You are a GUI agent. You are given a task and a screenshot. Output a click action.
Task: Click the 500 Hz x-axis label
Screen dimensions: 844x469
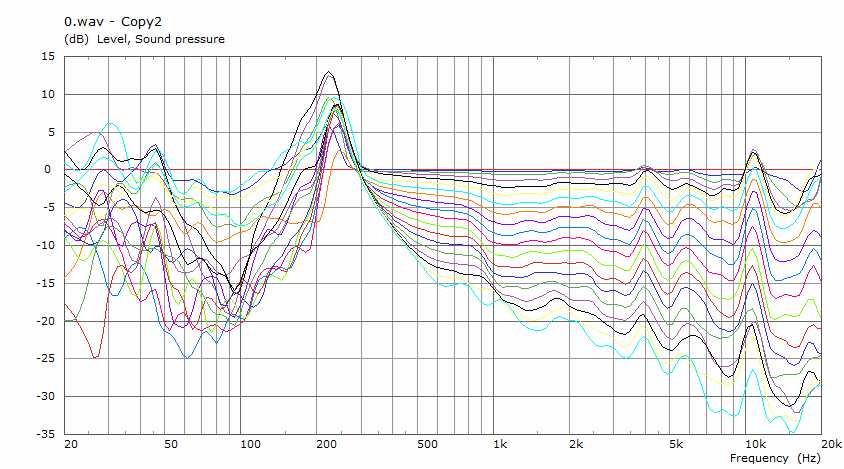point(427,444)
